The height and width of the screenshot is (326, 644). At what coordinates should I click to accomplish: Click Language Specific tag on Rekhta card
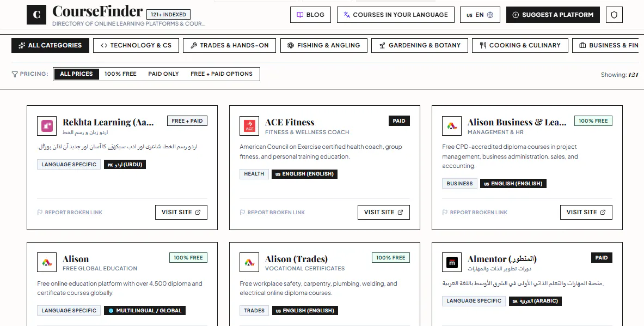(69, 165)
